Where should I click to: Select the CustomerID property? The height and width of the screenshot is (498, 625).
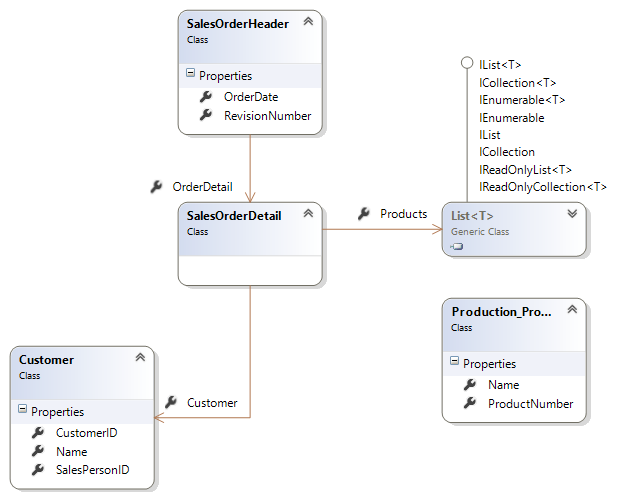point(86,433)
